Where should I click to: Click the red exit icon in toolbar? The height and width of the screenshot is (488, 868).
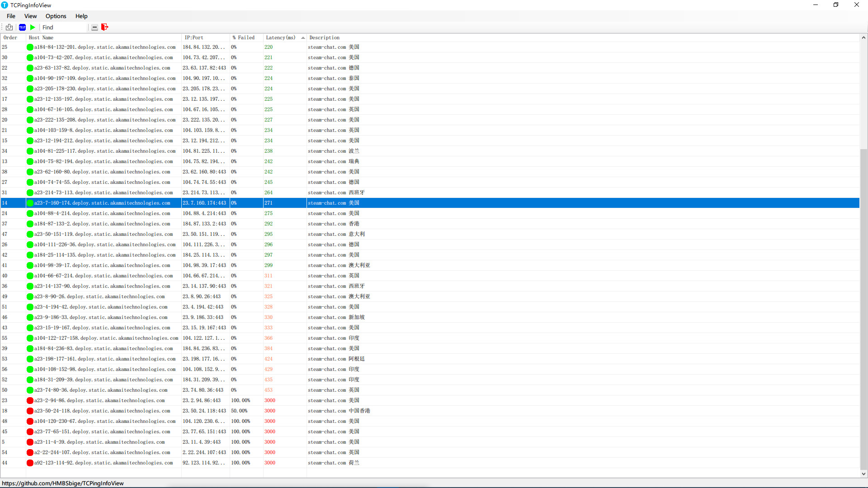click(104, 27)
